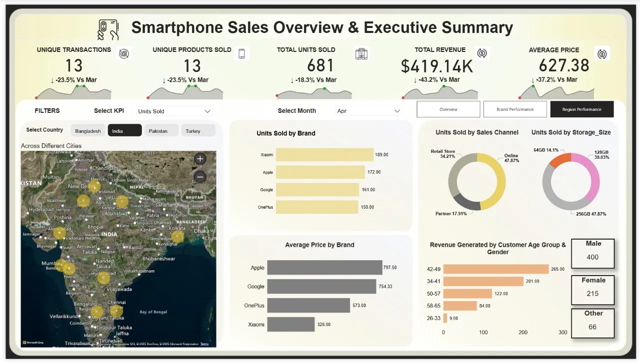Click the Unique Transactions KPI icon
Viewport: 640px width, 364px height.
pos(124,53)
